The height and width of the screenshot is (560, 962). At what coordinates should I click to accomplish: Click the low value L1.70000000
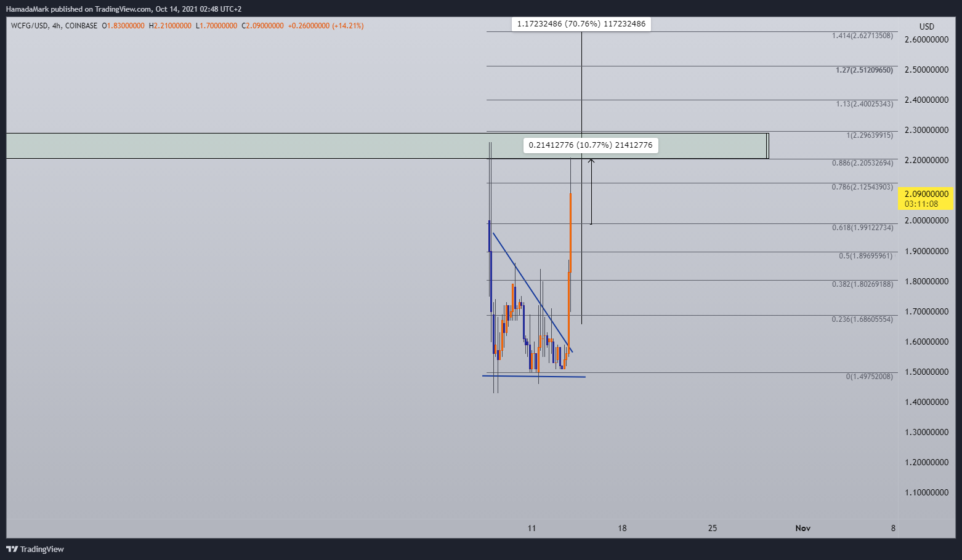click(x=216, y=26)
